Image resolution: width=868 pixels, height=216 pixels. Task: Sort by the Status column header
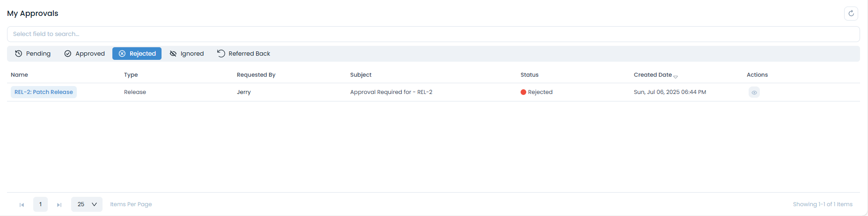coord(530,75)
